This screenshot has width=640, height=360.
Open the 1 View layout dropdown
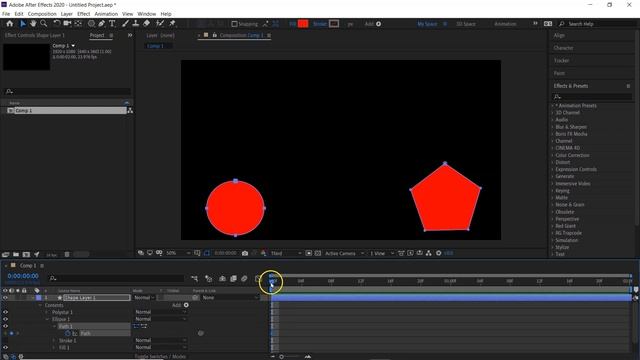click(x=382, y=253)
